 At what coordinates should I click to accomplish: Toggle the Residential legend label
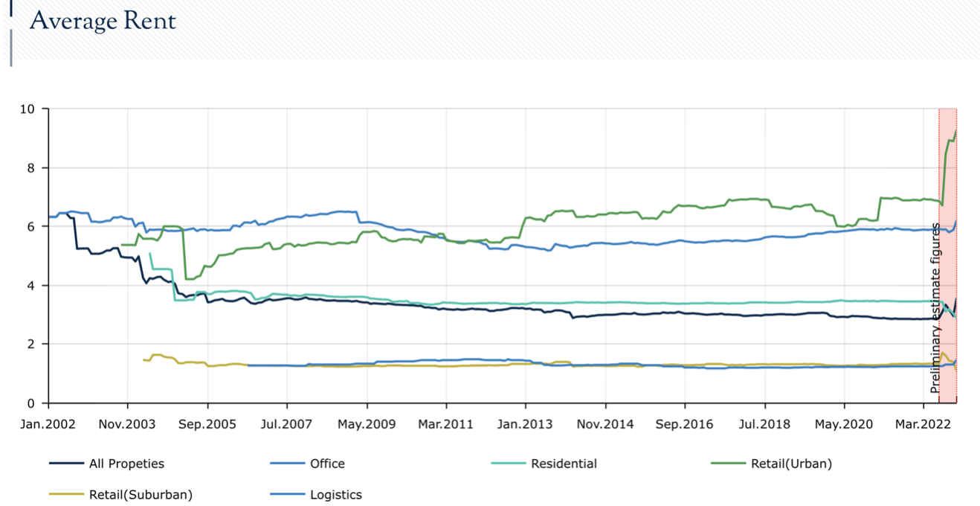(564, 464)
